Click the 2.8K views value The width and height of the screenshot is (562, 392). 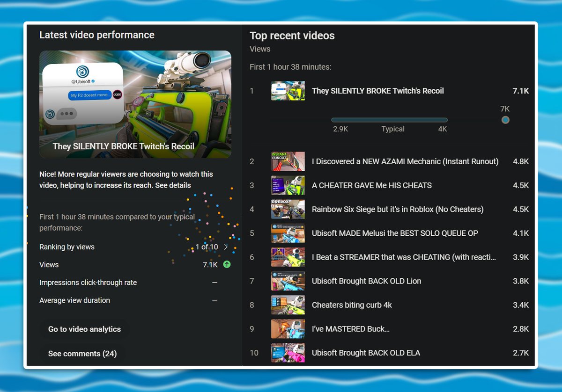pyautogui.click(x=521, y=329)
